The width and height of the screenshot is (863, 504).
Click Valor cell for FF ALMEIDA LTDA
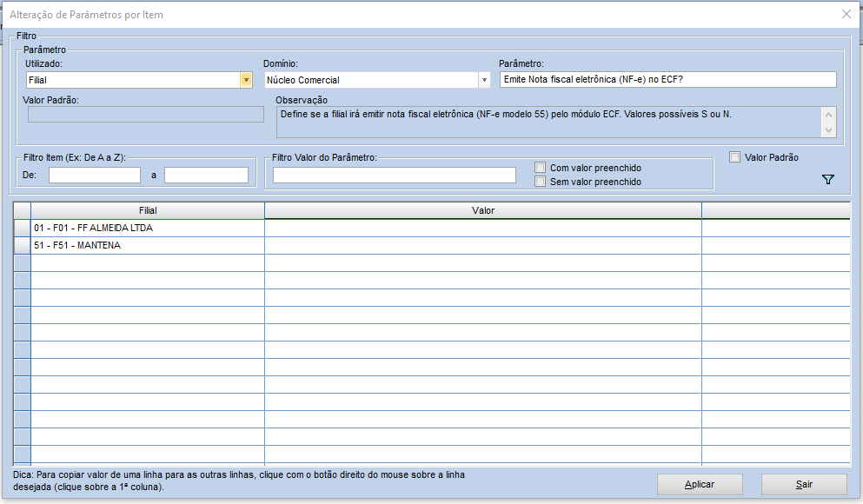482,228
